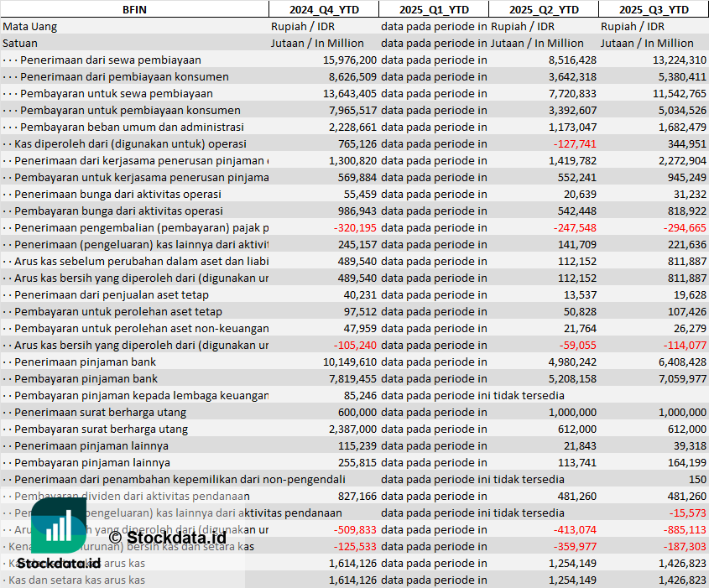Click the red value -114,077
This screenshot has width=709, height=588.
point(685,346)
